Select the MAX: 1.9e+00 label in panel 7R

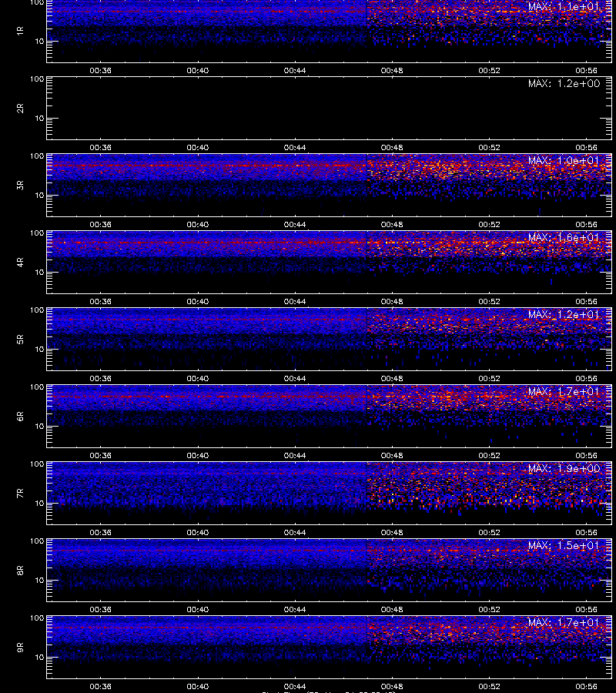coord(564,468)
